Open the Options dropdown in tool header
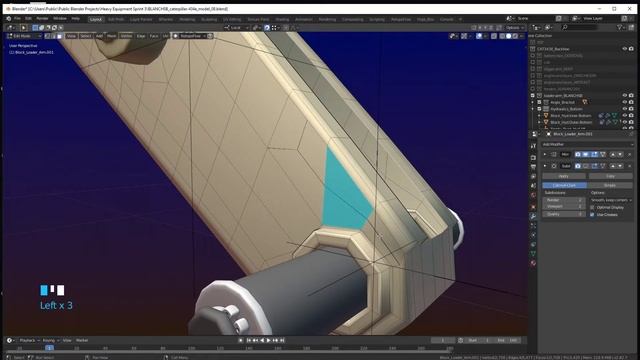 click(514, 28)
